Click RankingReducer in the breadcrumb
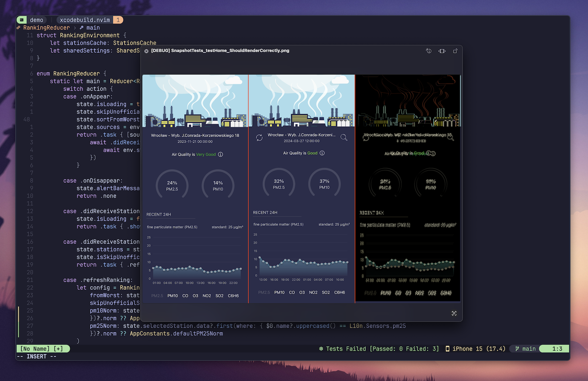This screenshot has width=588, height=381. click(46, 28)
